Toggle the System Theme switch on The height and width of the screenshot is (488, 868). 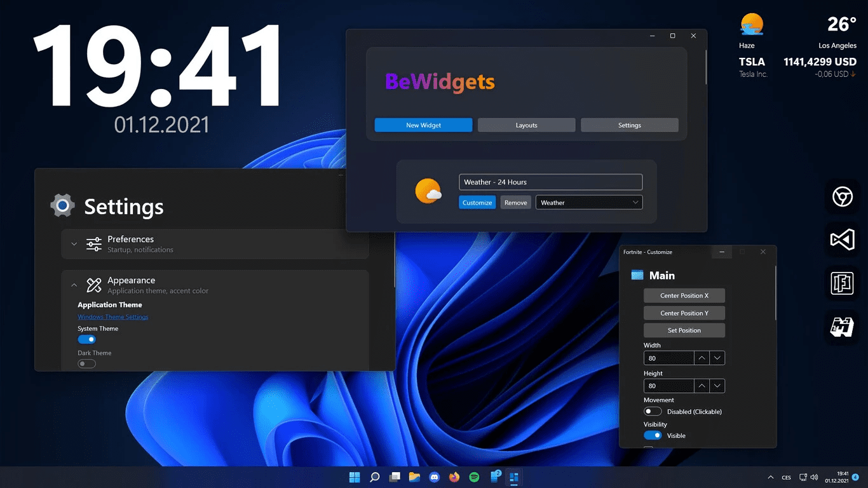[86, 339]
